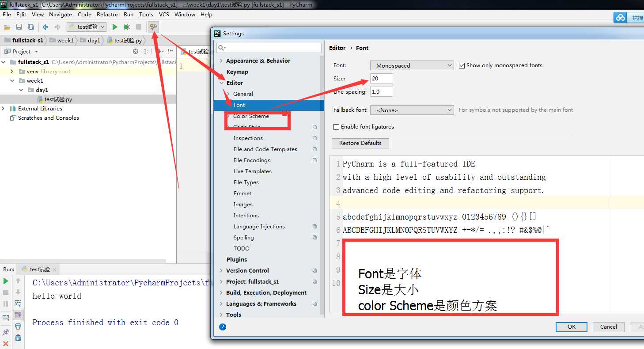644x349 pixels.
Task: Collapse the Editor settings section
Action: point(221,83)
